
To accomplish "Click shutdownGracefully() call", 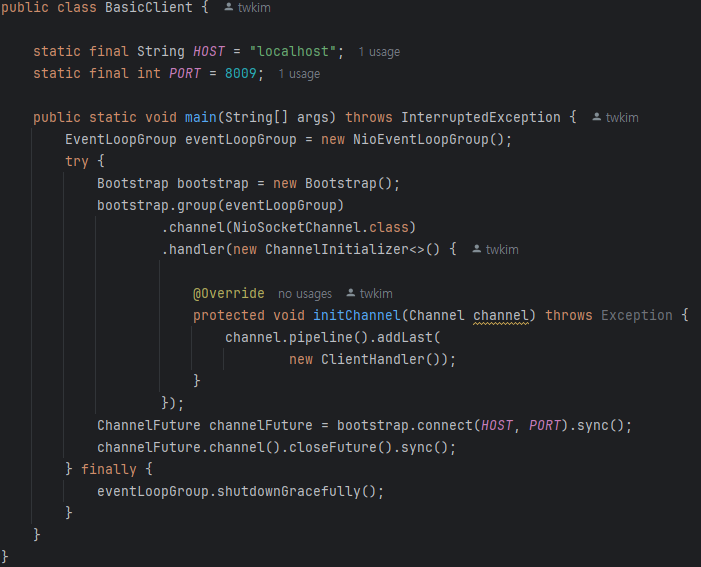I will 297,491.
